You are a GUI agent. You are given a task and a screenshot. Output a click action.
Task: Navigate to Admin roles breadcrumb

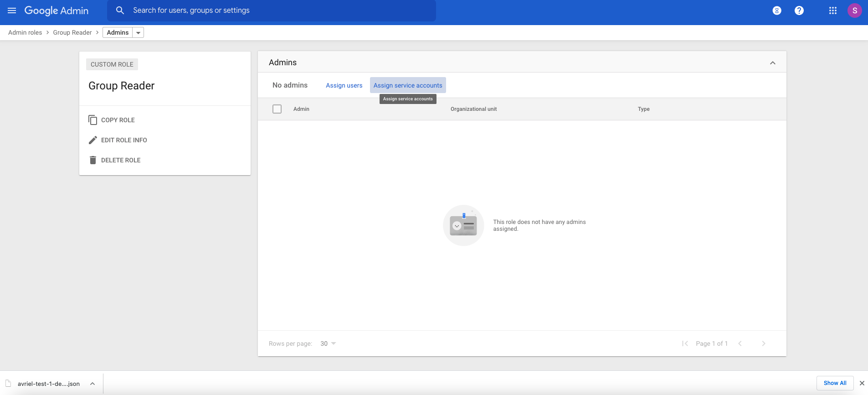[25, 32]
